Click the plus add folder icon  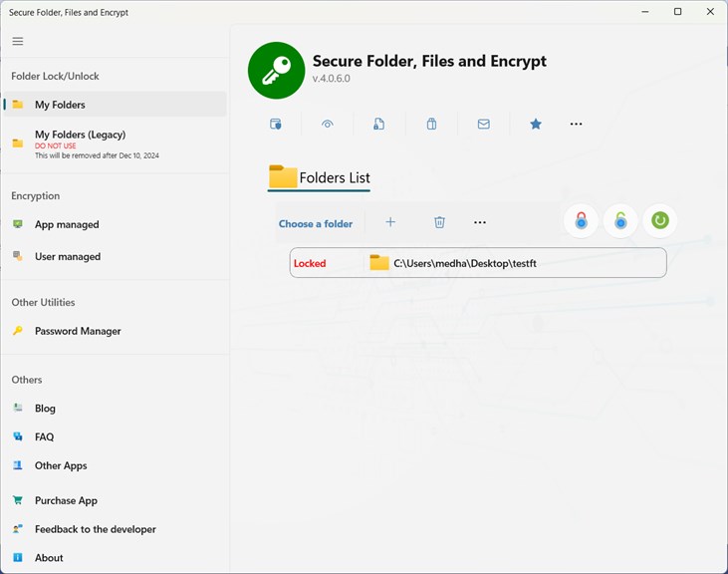pyautogui.click(x=390, y=222)
